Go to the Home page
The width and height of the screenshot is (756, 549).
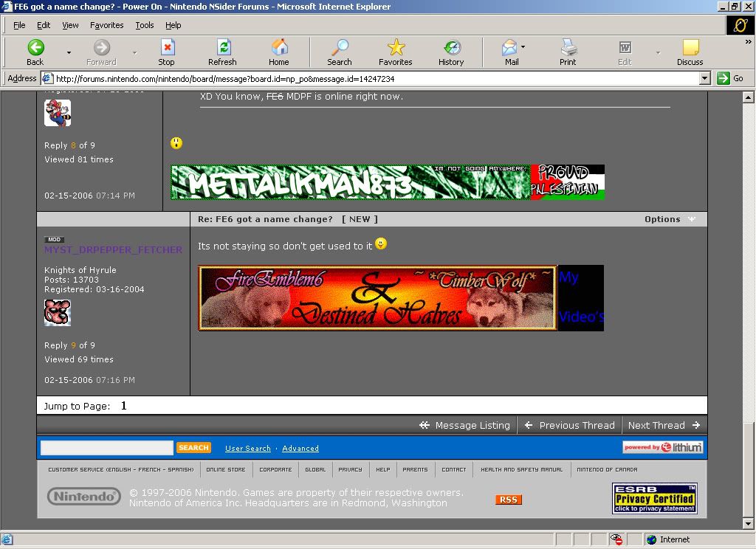(278, 52)
